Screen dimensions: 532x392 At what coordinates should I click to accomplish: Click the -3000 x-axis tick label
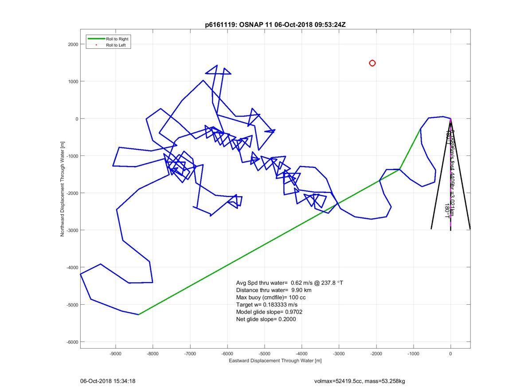[x=339, y=353]
